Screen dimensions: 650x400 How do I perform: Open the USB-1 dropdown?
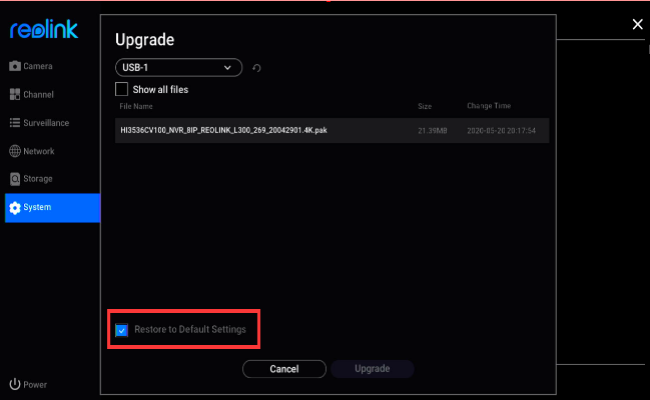(179, 67)
